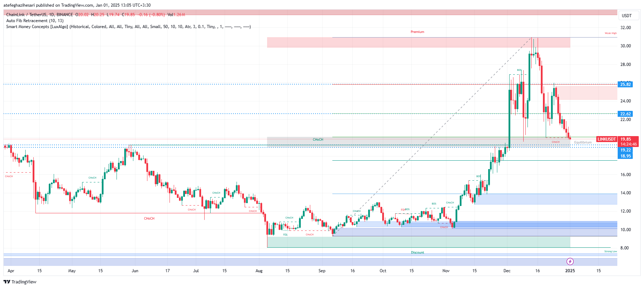Select the Auto Fib Retracement indicator label

35,21
